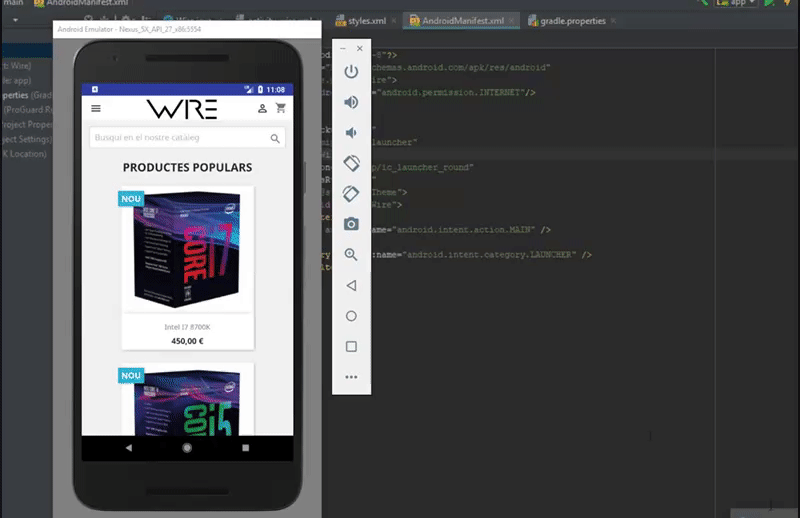Screen dimensions: 800x518
Task: Click the emulator volume up icon
Action: click(x=351, y=102)
